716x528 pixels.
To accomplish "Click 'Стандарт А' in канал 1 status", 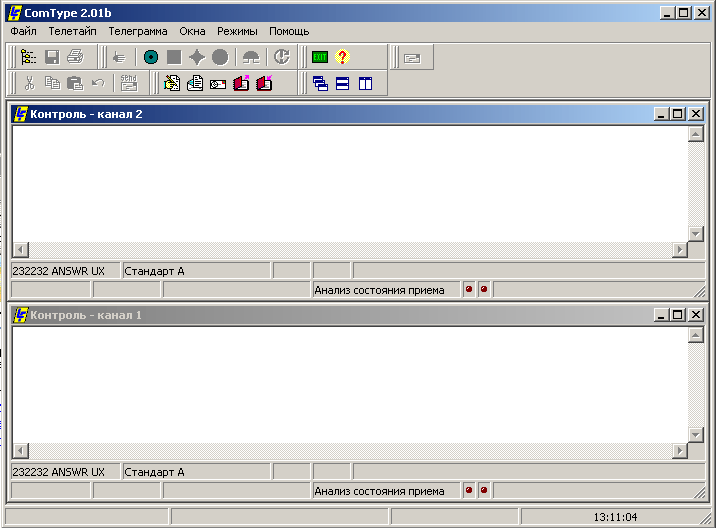I will (154, 472).
